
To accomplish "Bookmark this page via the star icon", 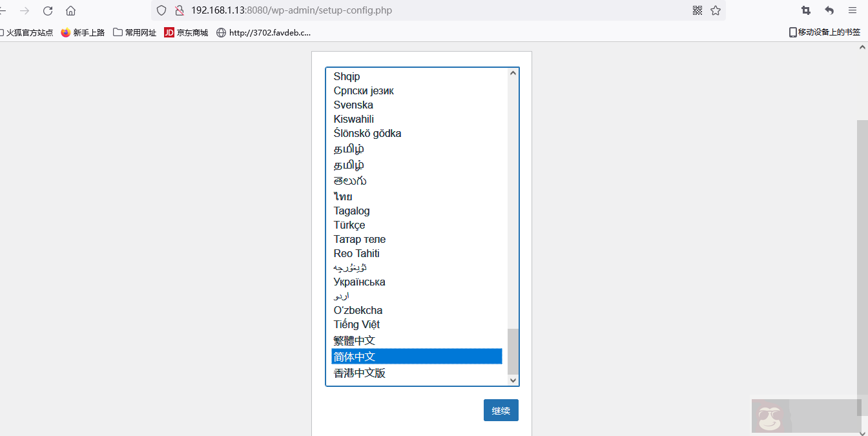I will click(x=715, y=10).
